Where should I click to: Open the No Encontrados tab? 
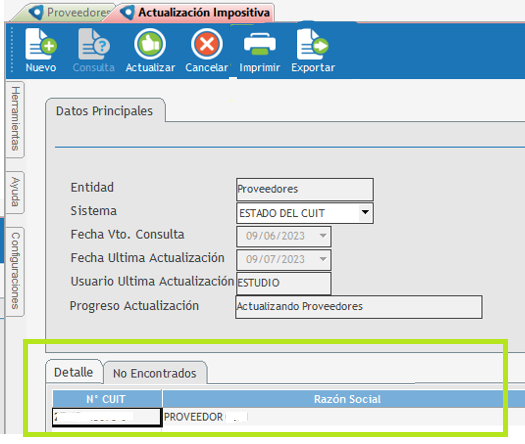[x=155, y=373]
